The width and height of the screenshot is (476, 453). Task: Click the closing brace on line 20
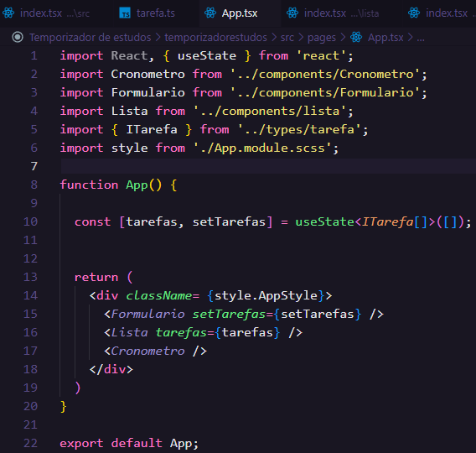tap(63, 407)
